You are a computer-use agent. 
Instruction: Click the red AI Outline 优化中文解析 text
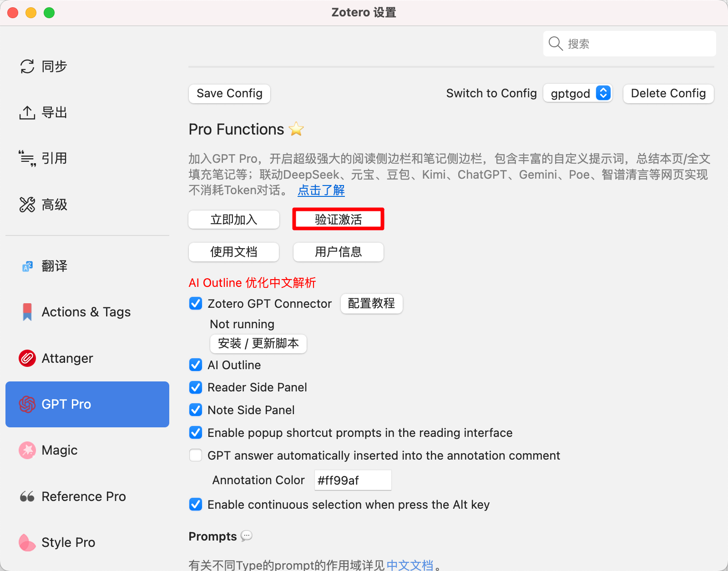pos(253,283)
